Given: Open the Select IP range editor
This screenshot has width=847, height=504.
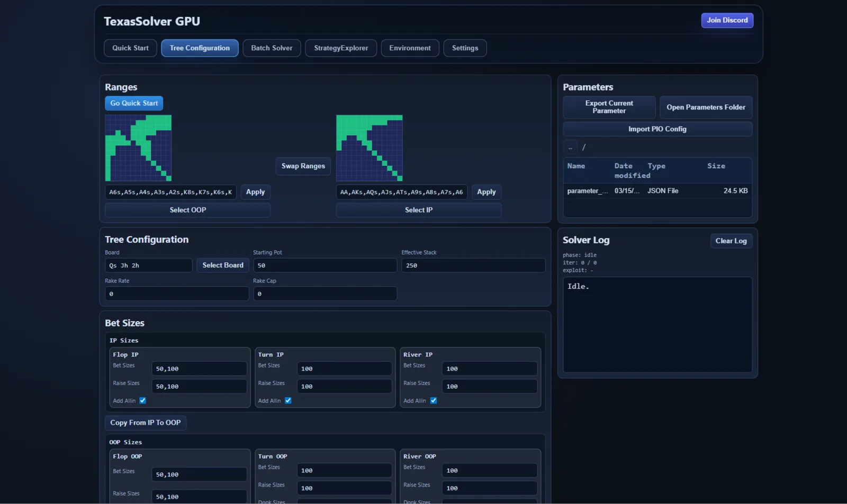Looking at the screenshot, I should click(418, 210).
